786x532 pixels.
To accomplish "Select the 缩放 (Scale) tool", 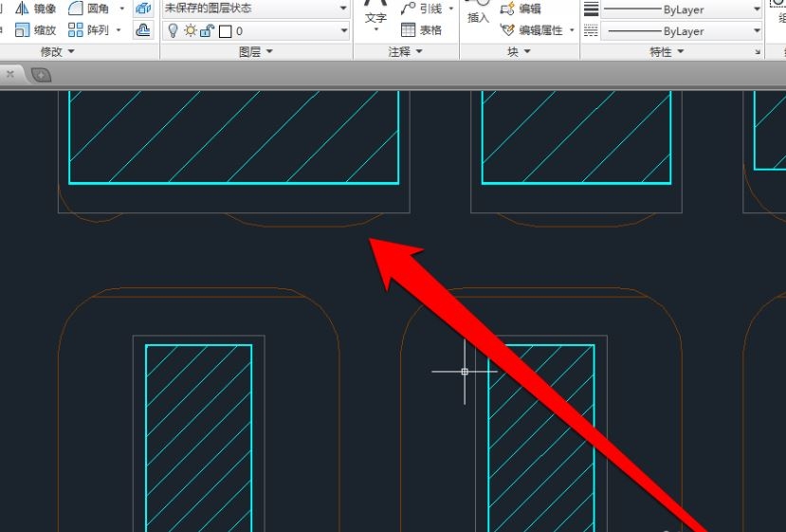I will (35, 30).
